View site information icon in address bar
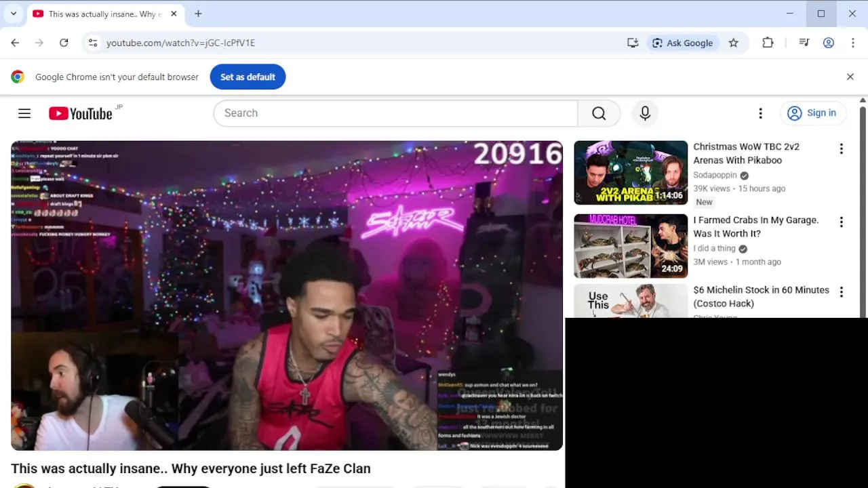This screenshot has height=488, width=868. pos(93,43)
